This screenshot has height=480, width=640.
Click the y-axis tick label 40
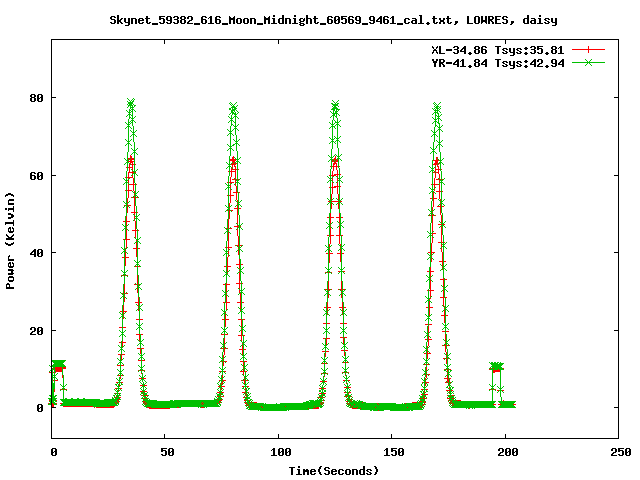[36, 253]
